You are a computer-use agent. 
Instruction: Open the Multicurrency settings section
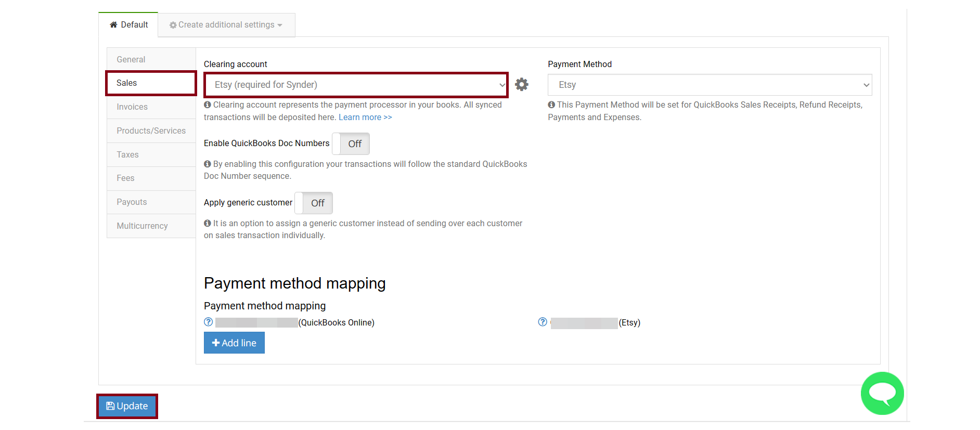click(151, 226)
